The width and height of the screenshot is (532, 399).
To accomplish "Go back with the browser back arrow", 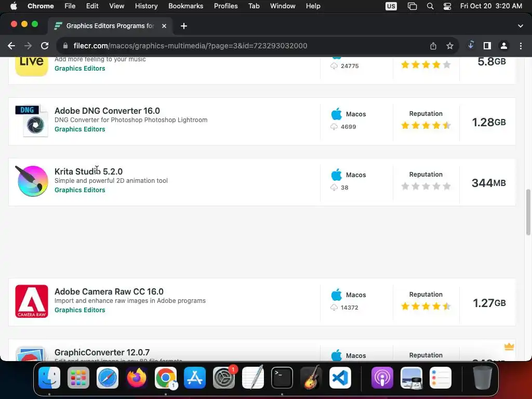I will (11, 46).
